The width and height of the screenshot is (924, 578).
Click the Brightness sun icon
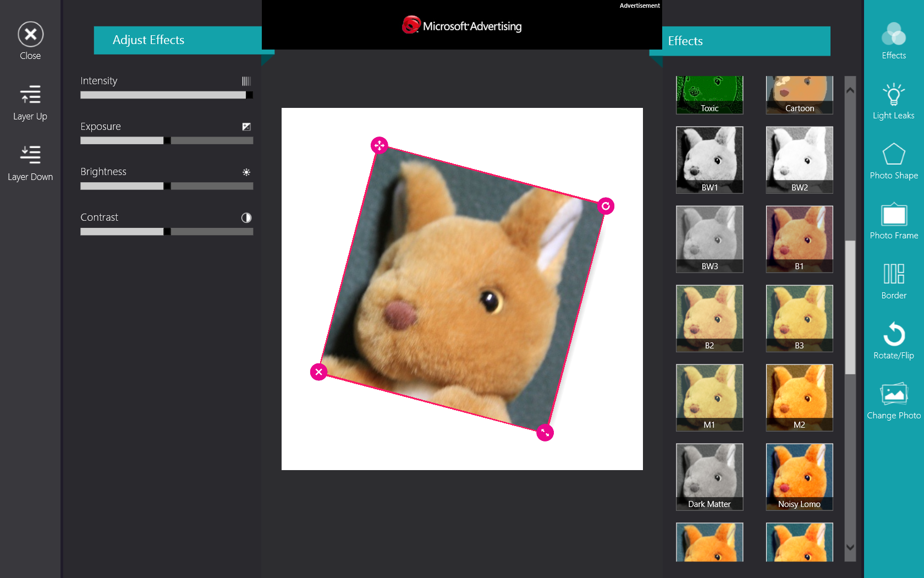(246, 172)
